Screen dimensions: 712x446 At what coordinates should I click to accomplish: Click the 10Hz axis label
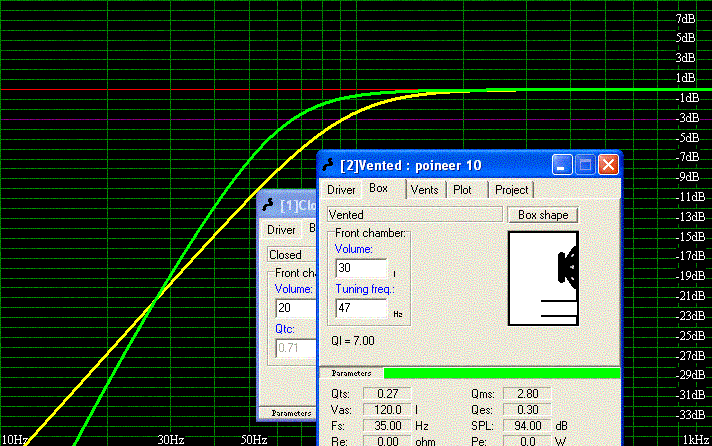pyautogui.click(x=15, y=440)
